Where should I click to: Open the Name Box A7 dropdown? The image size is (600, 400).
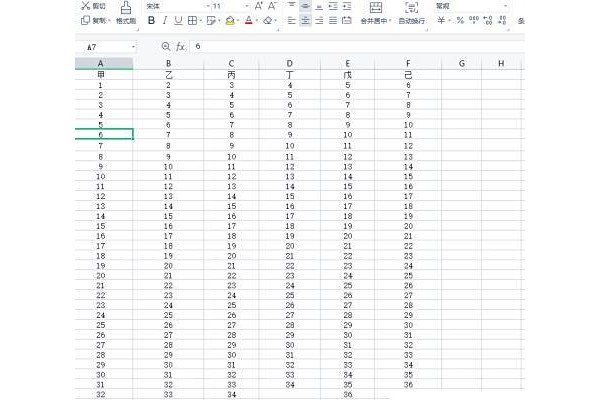click(x=133, y=47)
